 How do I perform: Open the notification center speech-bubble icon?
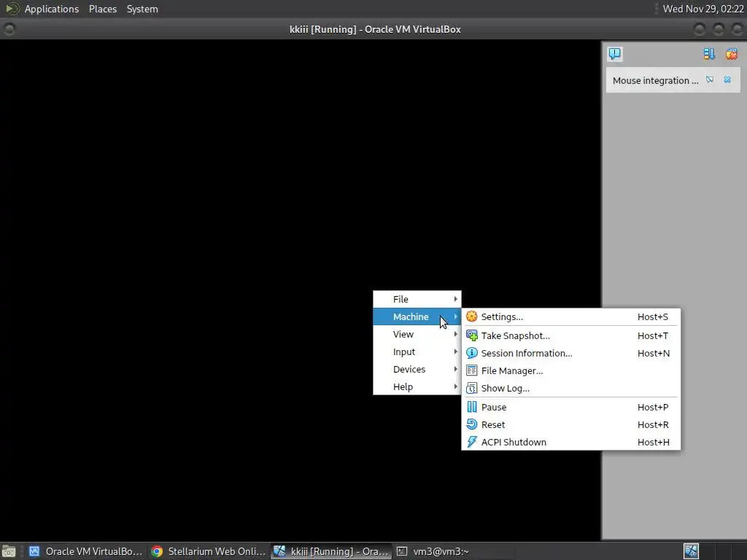click(614, 53)
